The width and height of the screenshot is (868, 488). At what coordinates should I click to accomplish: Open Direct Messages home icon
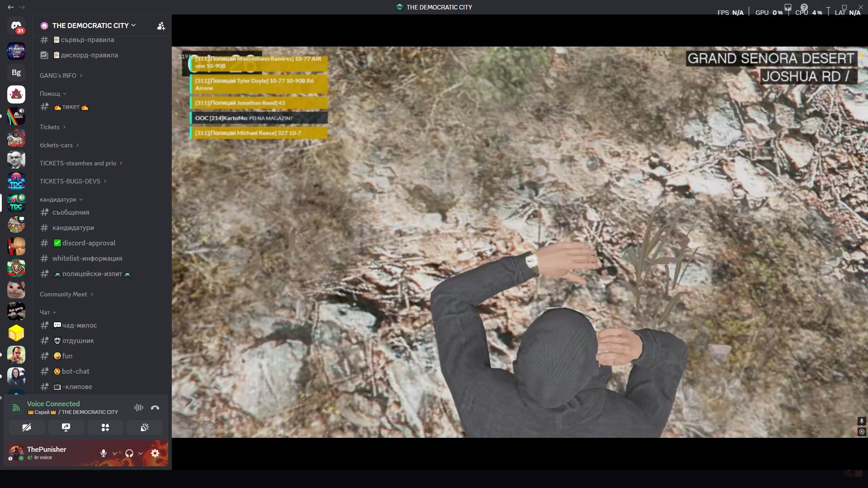tap(16, 26)
